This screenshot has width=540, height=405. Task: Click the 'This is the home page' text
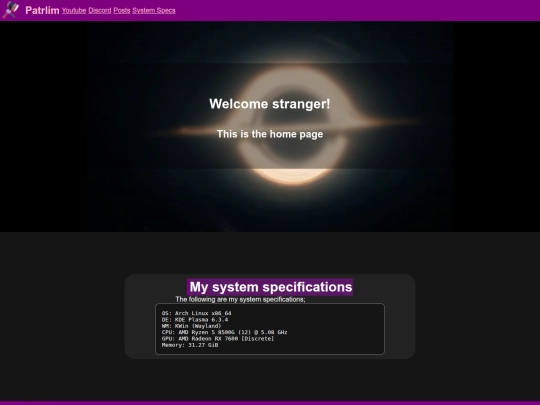point(270,134)
